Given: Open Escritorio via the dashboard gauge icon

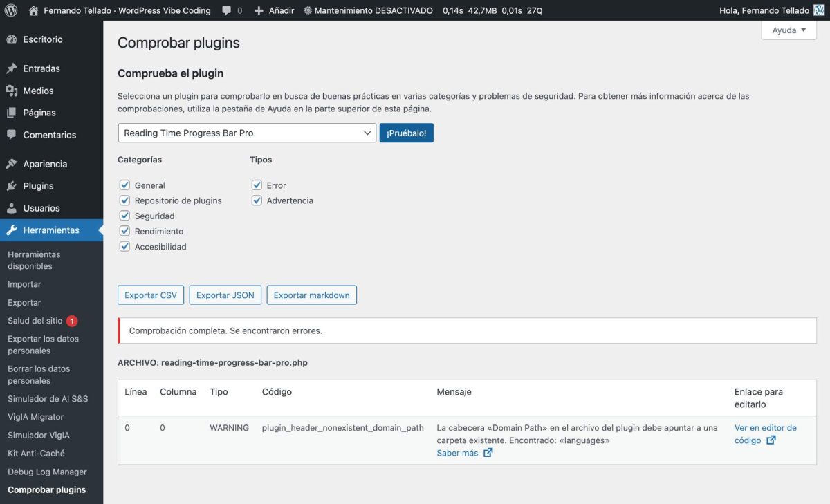Looking at the screenshot, I should pos(12,39).
